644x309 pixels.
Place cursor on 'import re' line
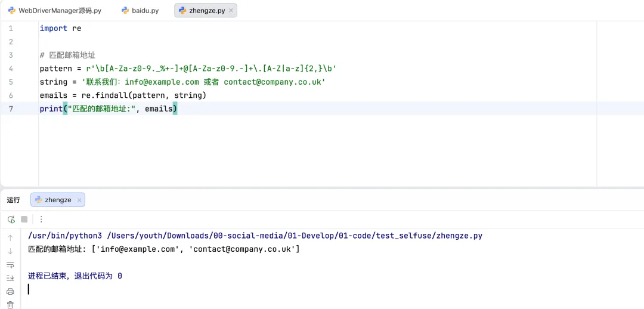[60, 29]
